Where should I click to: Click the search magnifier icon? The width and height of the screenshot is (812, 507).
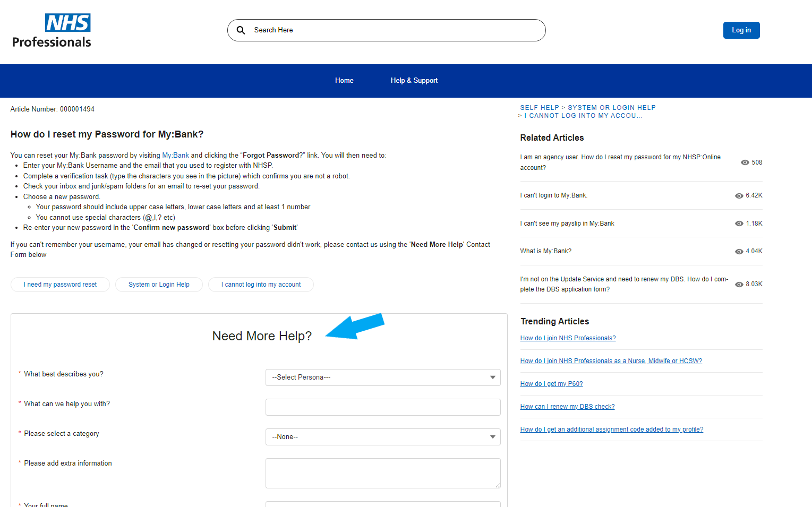pos(241,30)
